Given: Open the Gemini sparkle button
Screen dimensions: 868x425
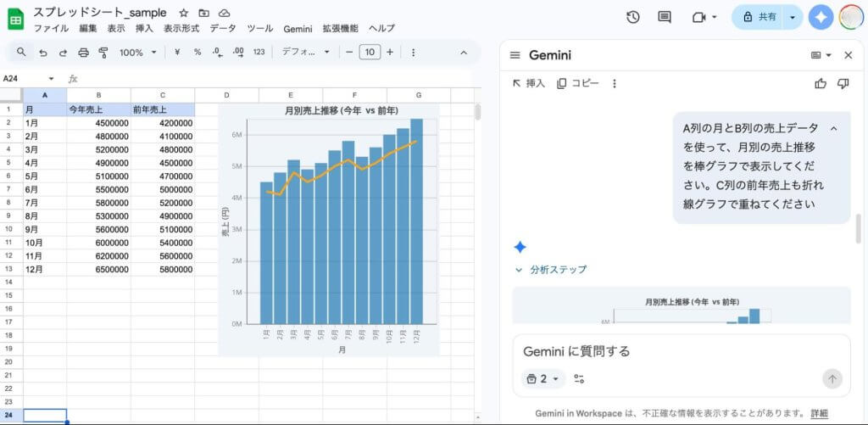Looking at the screenshot, I should coord(821,17).
